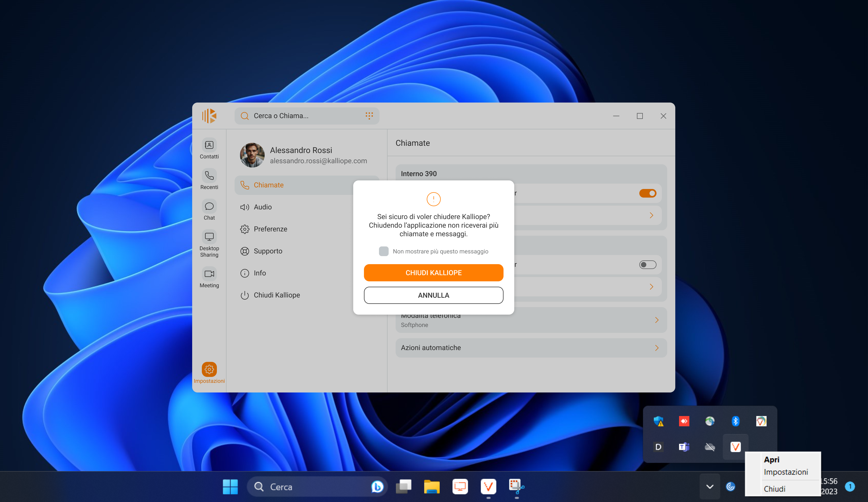
Task: Click the Bluetooth tray icon
Action: (735, 421)
